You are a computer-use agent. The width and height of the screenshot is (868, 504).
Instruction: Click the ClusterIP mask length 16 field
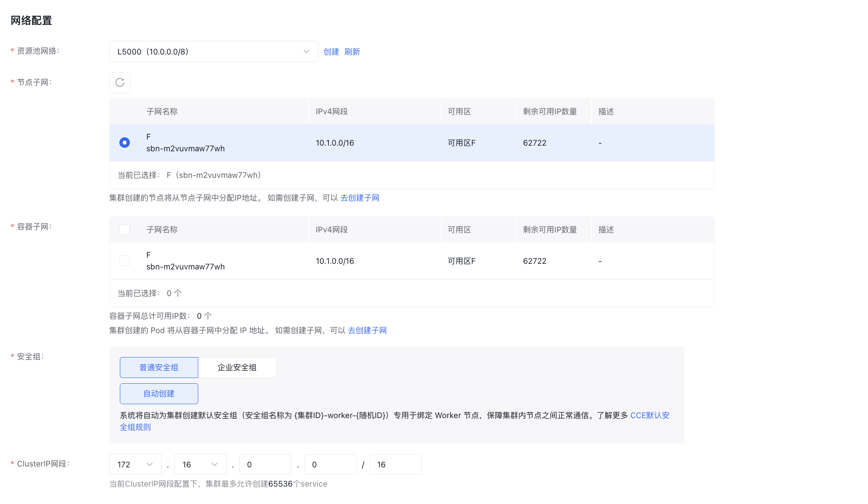click(x=396, y=465)
